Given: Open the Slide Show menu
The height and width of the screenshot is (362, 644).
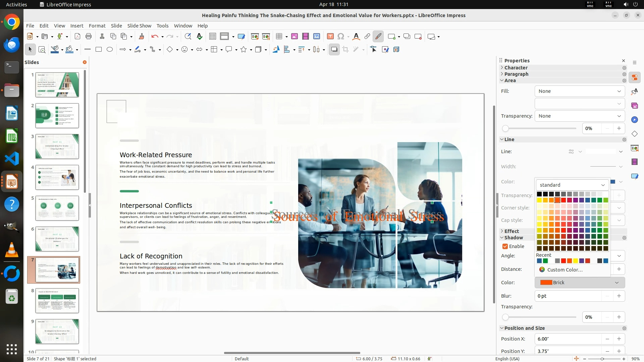Looking at the screenshot, I should click(139, 26).
